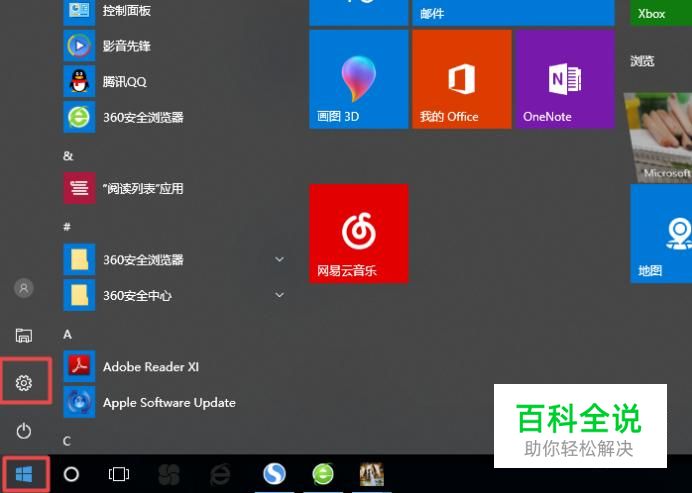Click the # section header

tap(67, 227)
